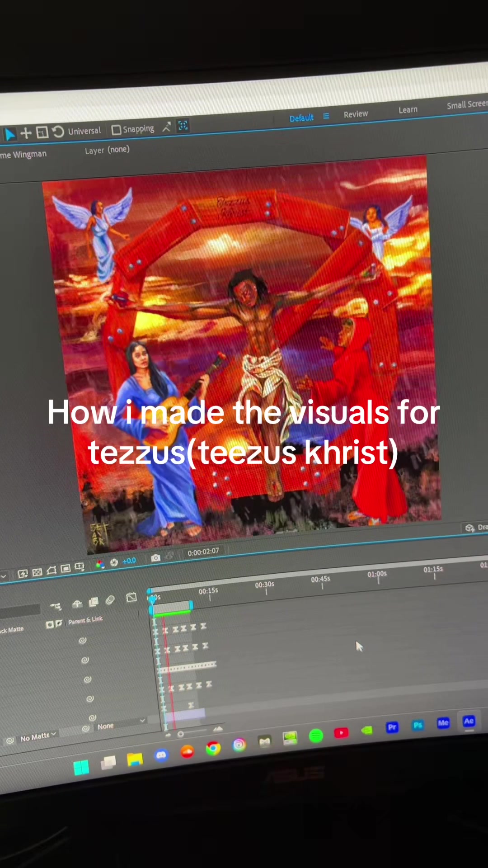Select the Position crosshair axis tool
Image resolution: width=488 pixels, height=868 pixels.
(x=26, y=133)
